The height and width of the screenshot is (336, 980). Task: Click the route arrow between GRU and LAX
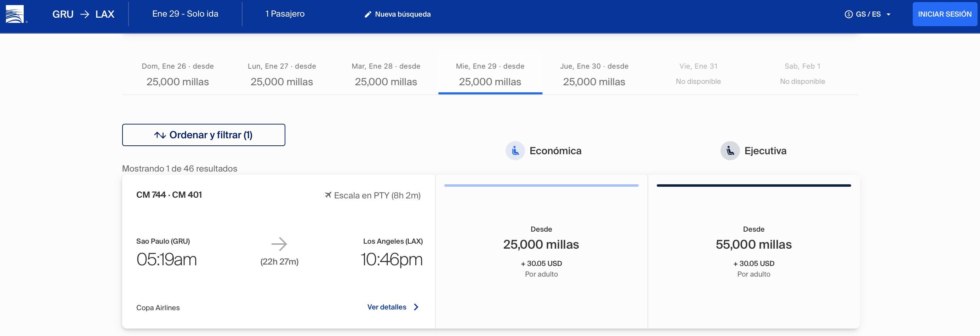coord(85,15)
